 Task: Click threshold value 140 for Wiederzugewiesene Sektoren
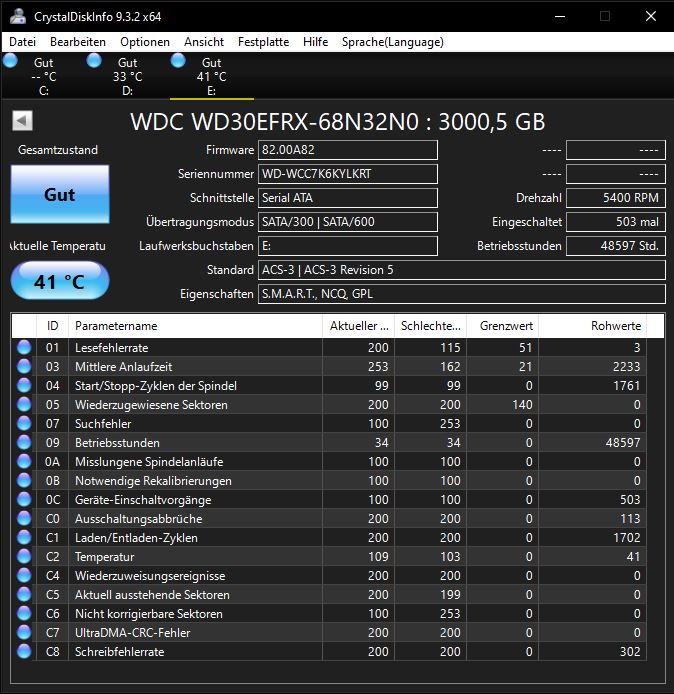pos(522,405)
